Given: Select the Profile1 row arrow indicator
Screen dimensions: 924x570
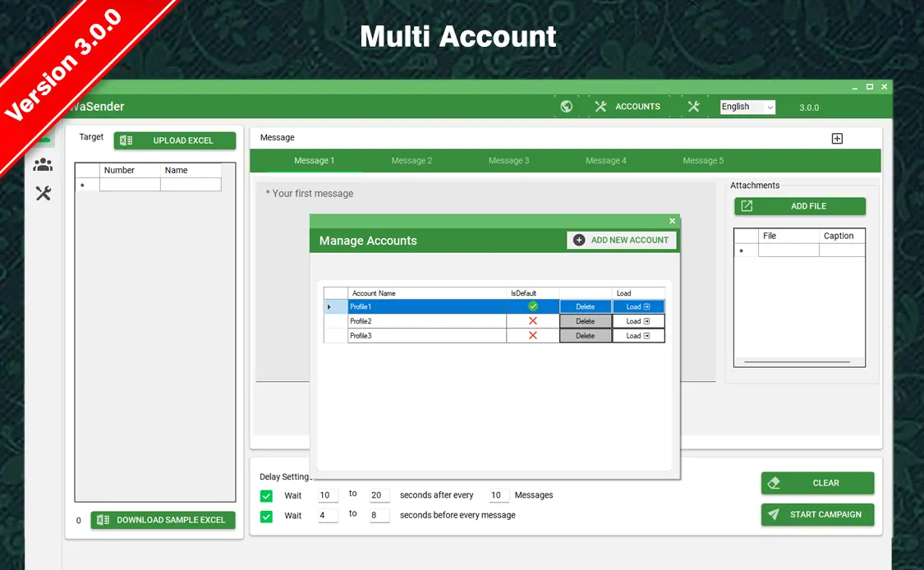Looking at the screenshot, I should point(330,306).
